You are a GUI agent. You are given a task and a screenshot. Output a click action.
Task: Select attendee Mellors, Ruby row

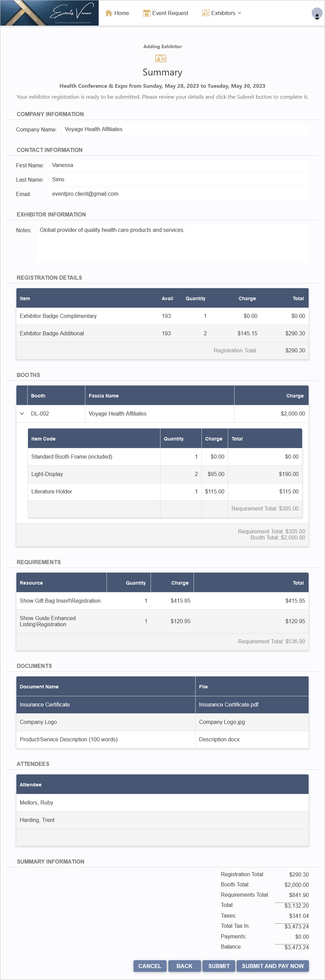click(x=162, y=803)
